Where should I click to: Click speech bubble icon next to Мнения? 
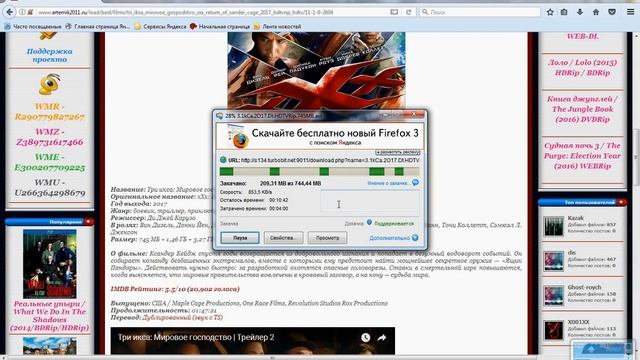415,182
